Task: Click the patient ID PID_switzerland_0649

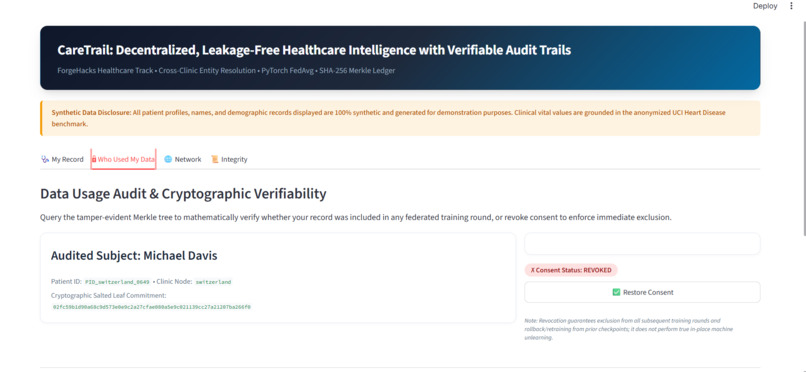Action: [117, 282]
